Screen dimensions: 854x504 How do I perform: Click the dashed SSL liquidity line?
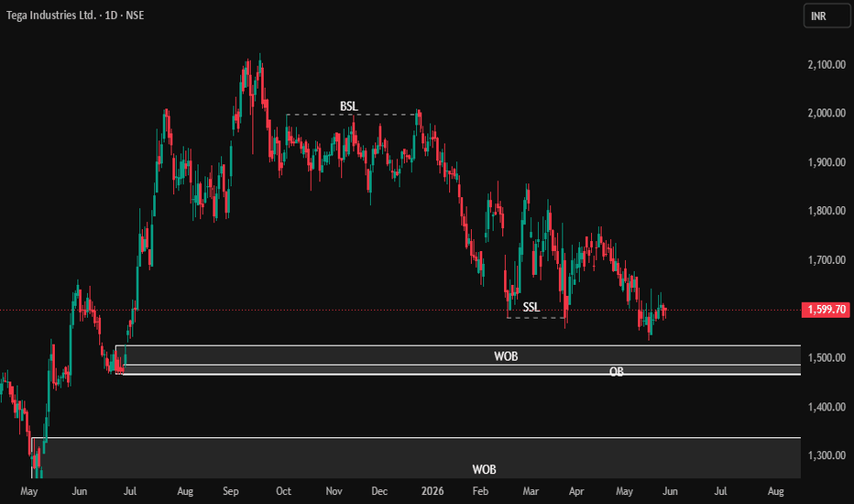tap(536, 318)
